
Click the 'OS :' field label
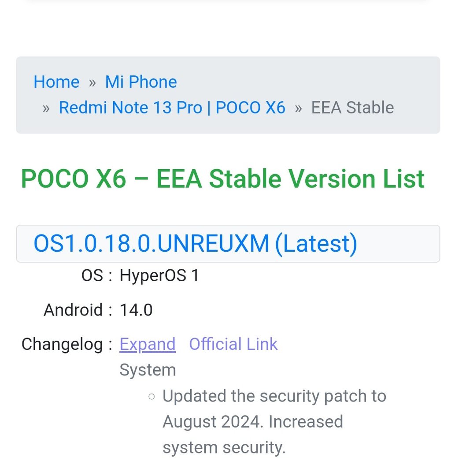coord(97,276)
